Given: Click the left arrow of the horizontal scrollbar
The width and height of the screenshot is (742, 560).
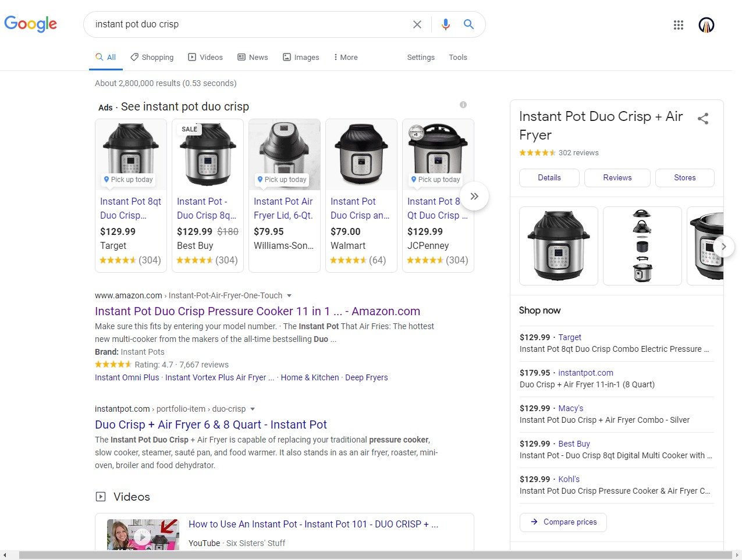Looking at the screenshot, I should 5,555.
